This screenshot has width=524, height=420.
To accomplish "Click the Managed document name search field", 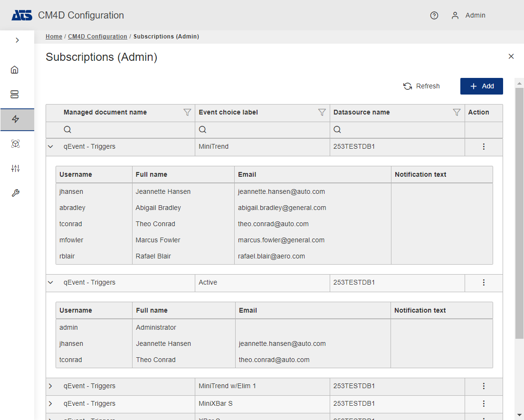I will 126,130.
